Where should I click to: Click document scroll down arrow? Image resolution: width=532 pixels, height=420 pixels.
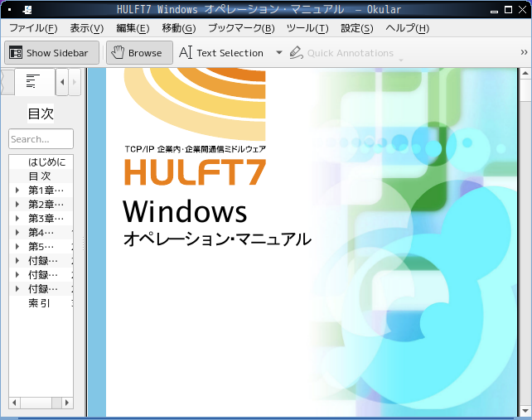pyautogui.click(x=525, y=411)
